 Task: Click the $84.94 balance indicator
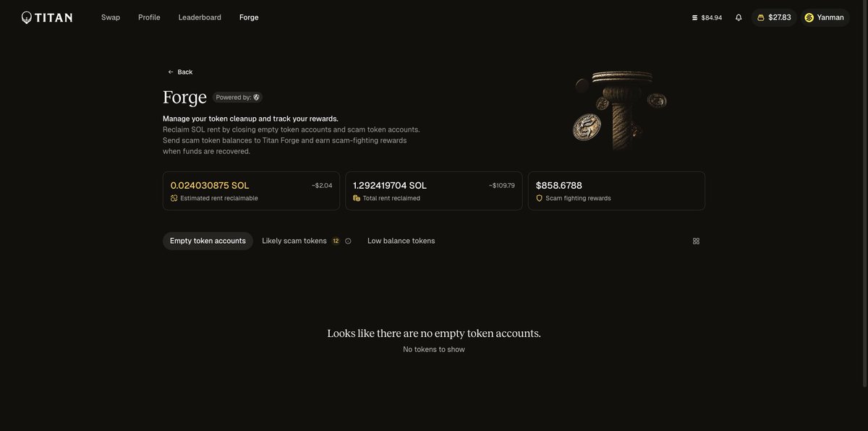[707, 17]
